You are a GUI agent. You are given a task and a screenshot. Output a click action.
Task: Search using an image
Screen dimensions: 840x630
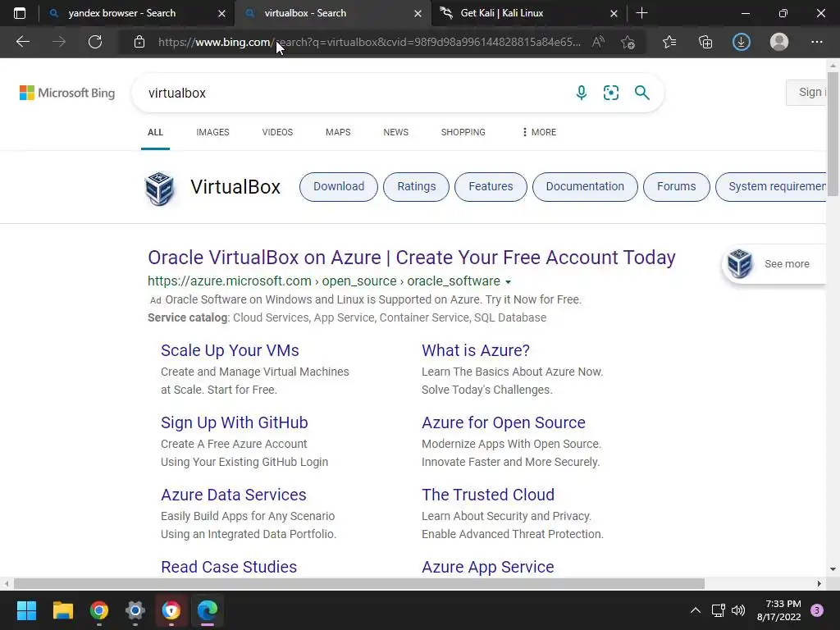pyautogui.click(x=610, y=93)
